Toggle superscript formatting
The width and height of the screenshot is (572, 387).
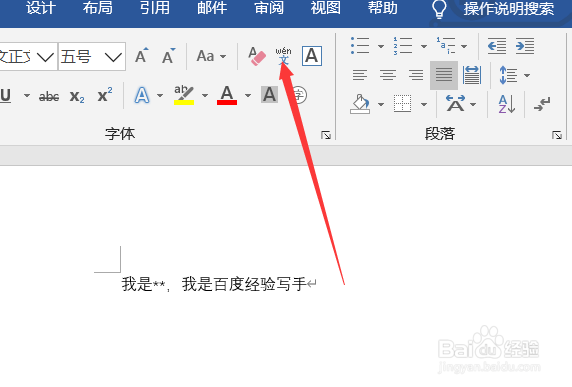click(105, 95)
